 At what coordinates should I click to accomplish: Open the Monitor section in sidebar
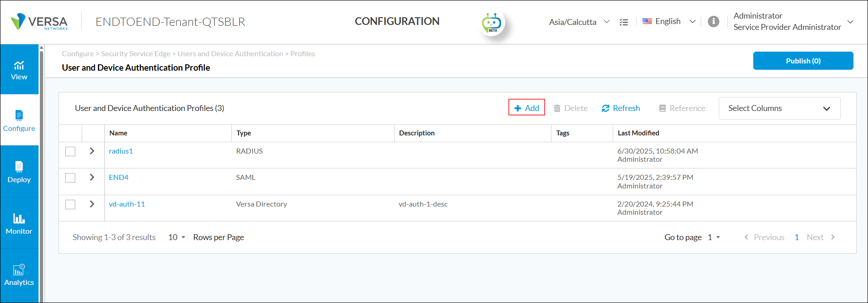point(19,223)
